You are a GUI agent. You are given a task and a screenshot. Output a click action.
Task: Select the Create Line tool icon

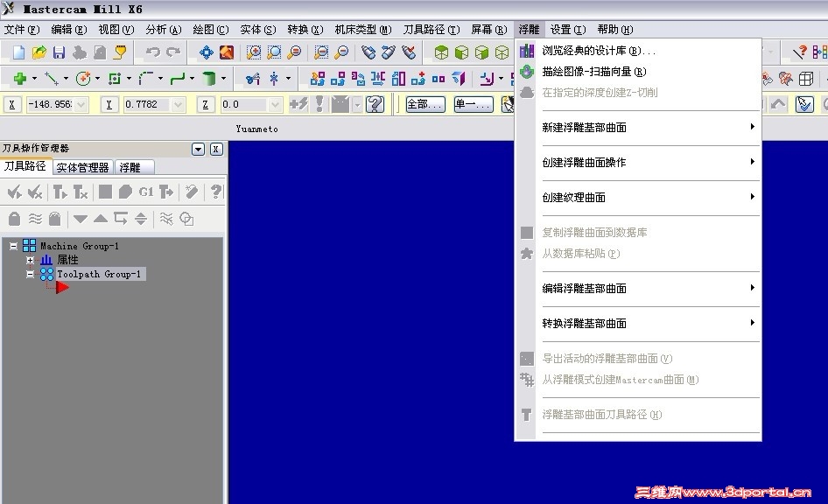pos(52,79)
